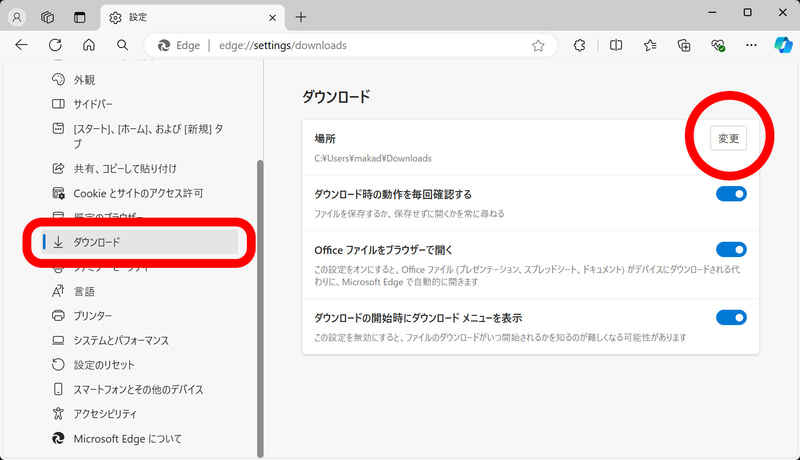This screenshot has width=800, height=460.
Task: Click the 場所 label
Action: 325,139
